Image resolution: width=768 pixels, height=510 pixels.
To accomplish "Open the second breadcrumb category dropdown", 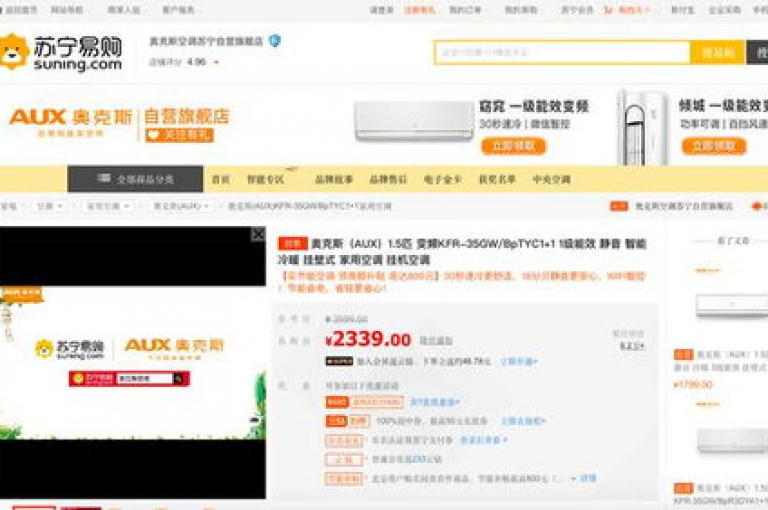I will point(108,206).
